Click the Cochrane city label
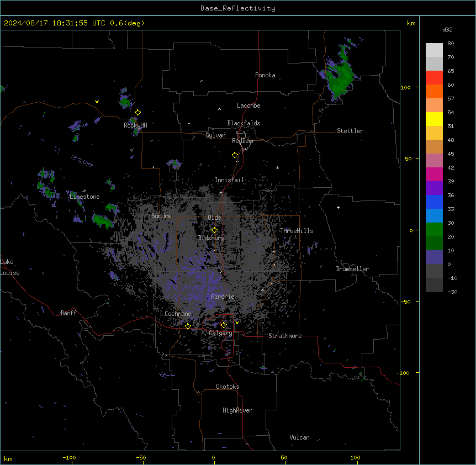 point(178,314)
